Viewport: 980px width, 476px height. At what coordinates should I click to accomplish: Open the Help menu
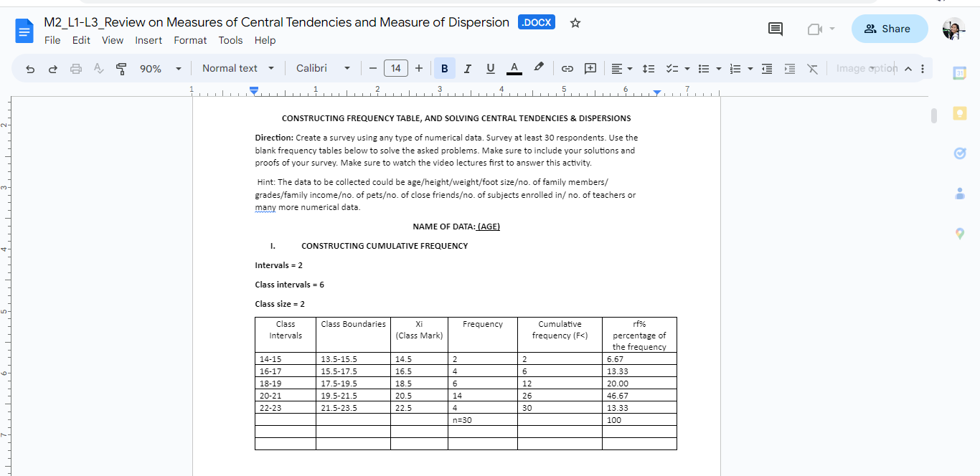pyautogui.click(x=265, y=40)
